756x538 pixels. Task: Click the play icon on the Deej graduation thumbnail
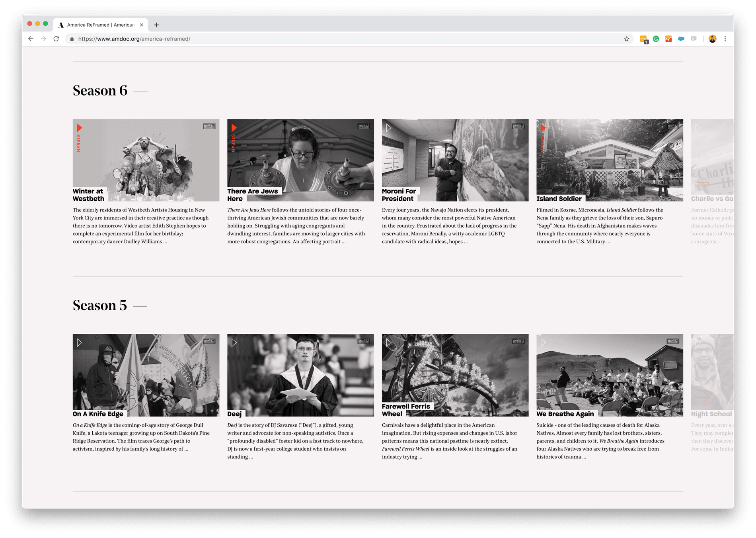(x=234, y=342)
